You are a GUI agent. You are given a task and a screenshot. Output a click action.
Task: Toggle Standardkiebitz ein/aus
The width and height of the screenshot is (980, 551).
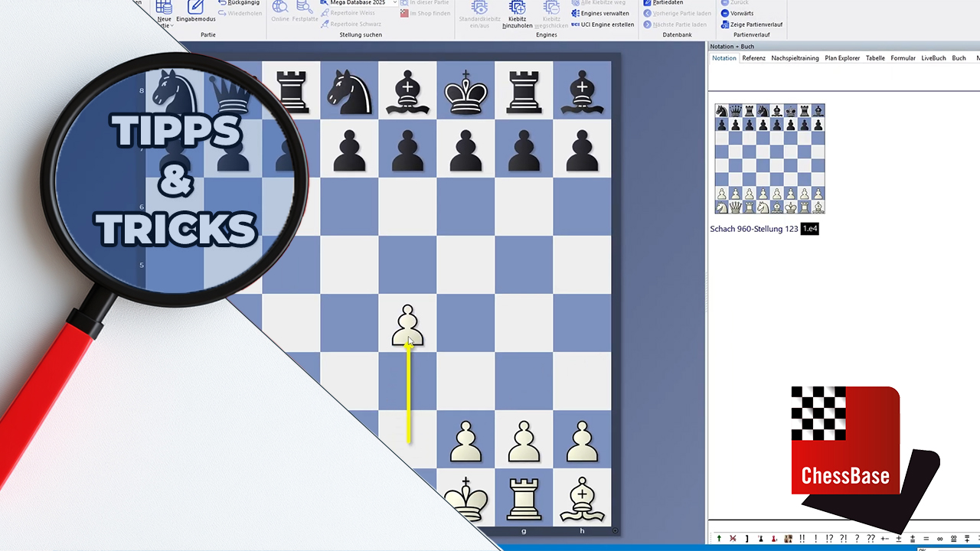480,14
